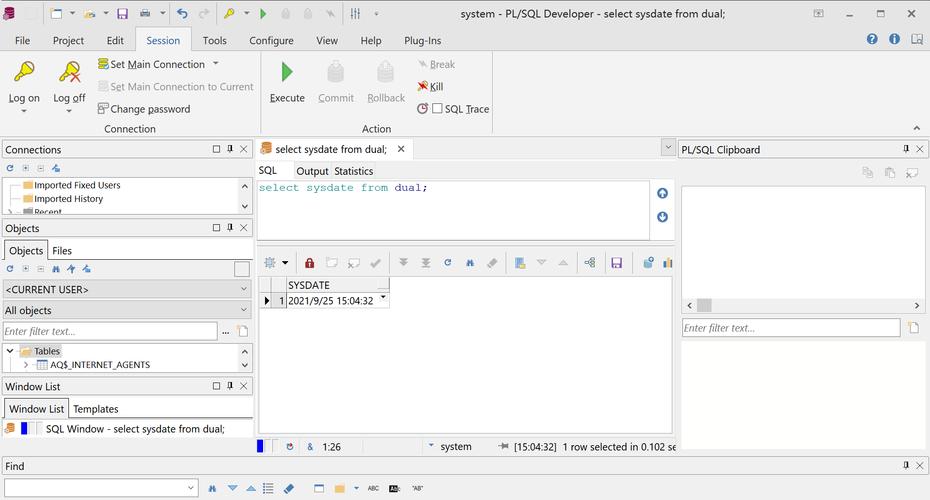930x500 pixels.
Task: Click the up arrow icon next to the SQL editor
Action: point(663,193)
